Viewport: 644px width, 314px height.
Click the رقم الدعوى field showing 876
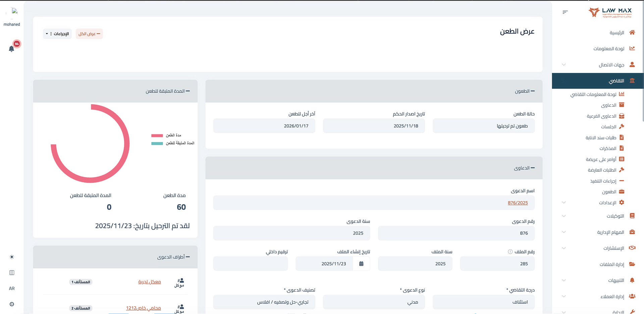pyautogui.click(x=456, y=233)
